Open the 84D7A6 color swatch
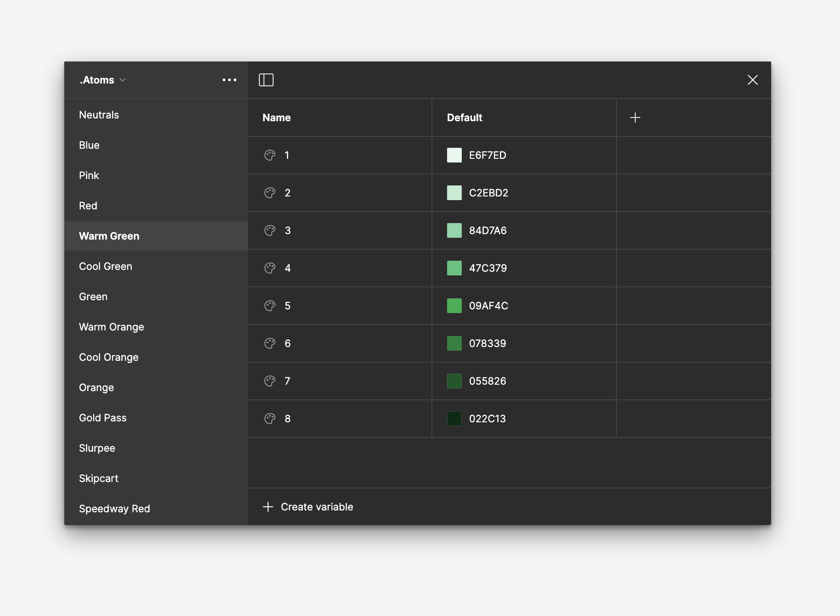Screen dimensions: 840x616 [454, 230]
